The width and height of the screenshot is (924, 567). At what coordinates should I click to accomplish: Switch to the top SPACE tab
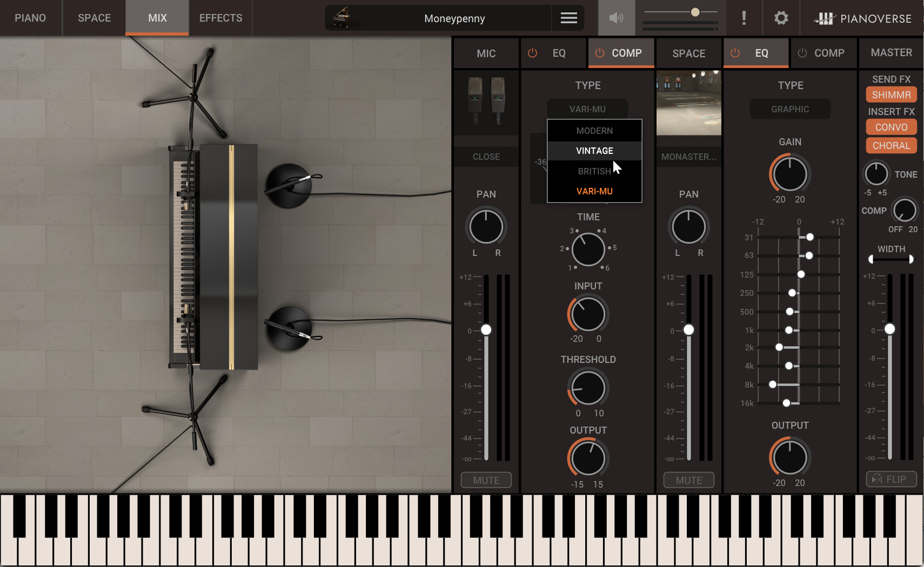[x=94, y=18]
